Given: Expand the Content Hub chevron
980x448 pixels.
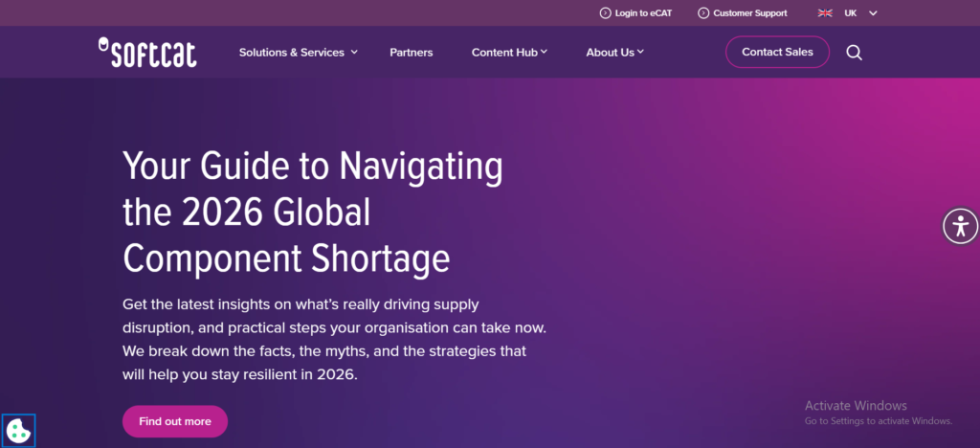Looking at the screenshot, I should point(544,53).
